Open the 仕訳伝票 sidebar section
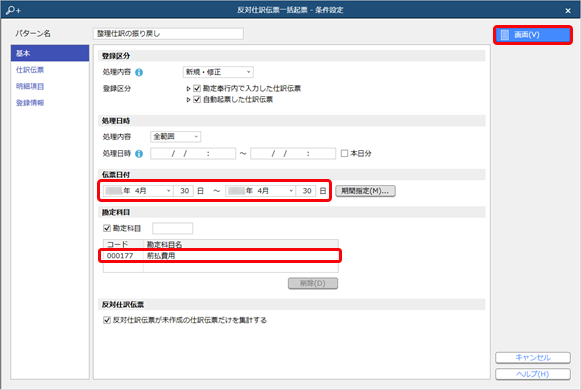This screenshot has width=581, height=390. click(30, 70)
